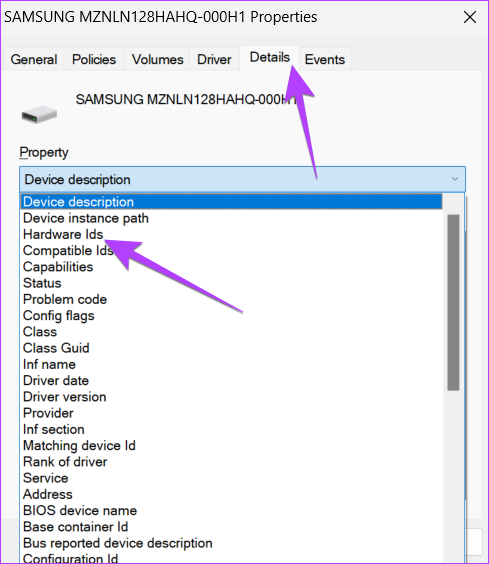Screen dimensions: 489x564
Task: Go to the Events tab
Action: (x=325, y=59)
